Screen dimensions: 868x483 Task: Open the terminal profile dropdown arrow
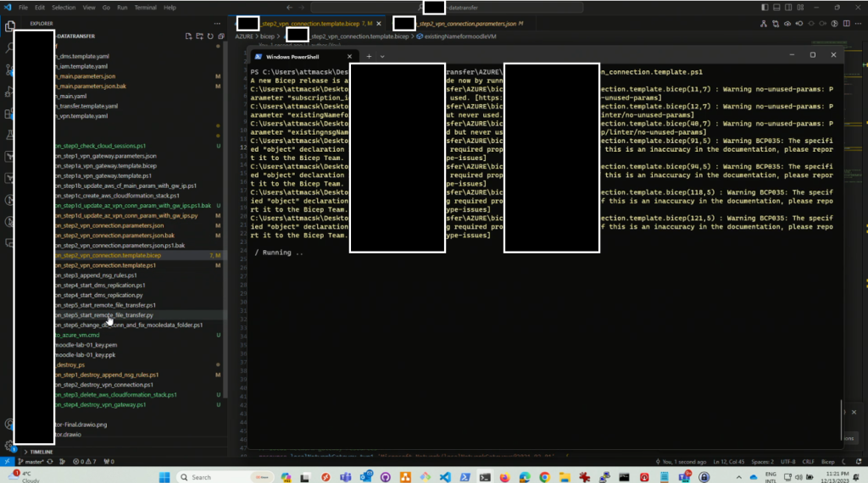coord(382,56)
